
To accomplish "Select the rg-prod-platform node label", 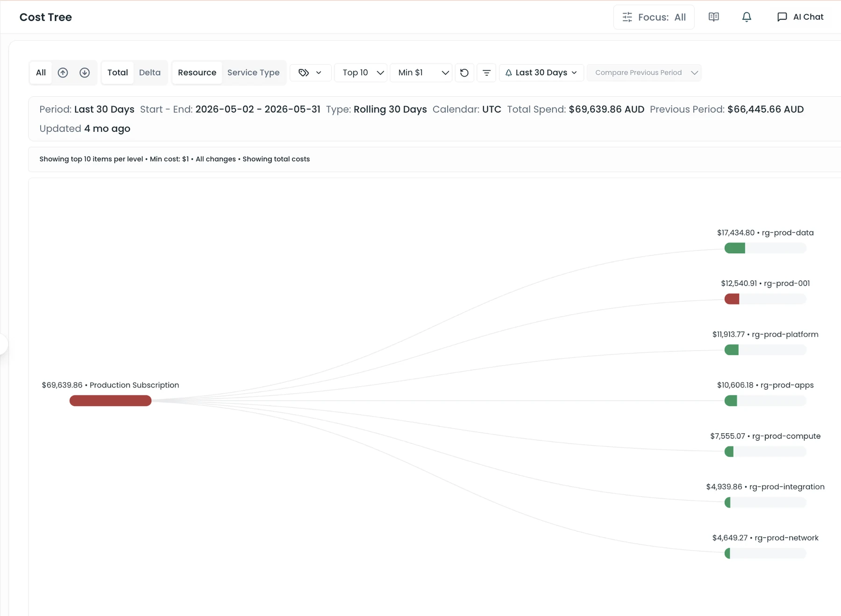I will [765, 334].
